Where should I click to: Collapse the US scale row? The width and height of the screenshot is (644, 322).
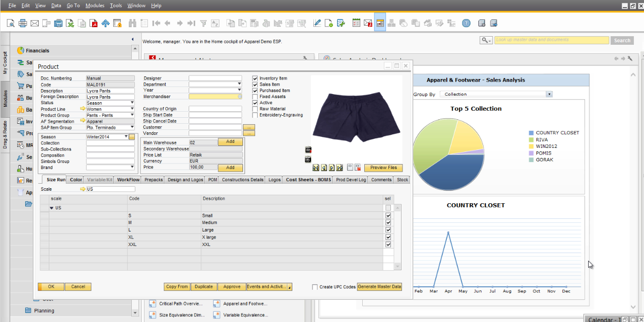(x=52, y=208)
